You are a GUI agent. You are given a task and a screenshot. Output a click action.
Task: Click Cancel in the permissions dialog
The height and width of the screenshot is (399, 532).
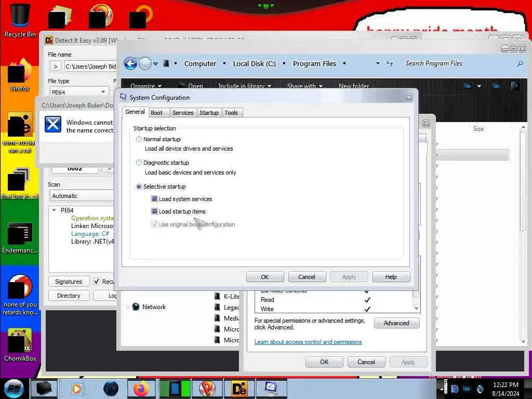pyautogui.click(x=366, y=362)
